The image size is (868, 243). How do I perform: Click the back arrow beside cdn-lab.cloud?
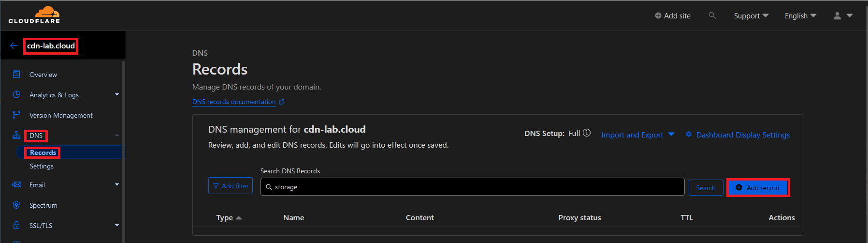(x=14, y=46)
